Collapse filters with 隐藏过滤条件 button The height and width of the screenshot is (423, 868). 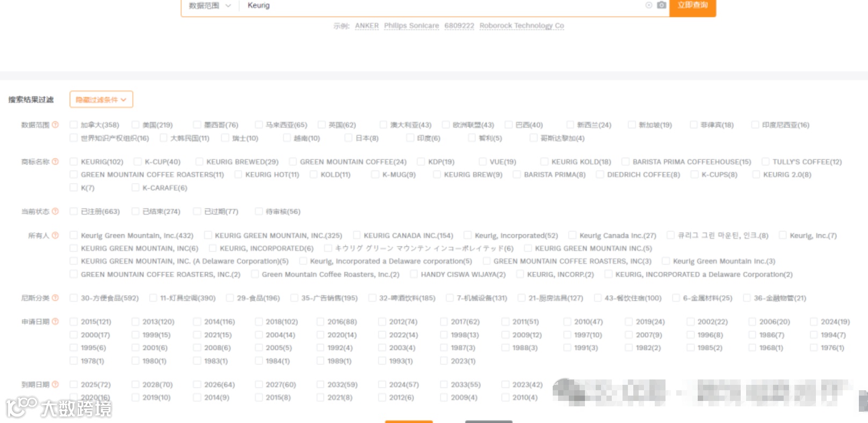point(101,99)
